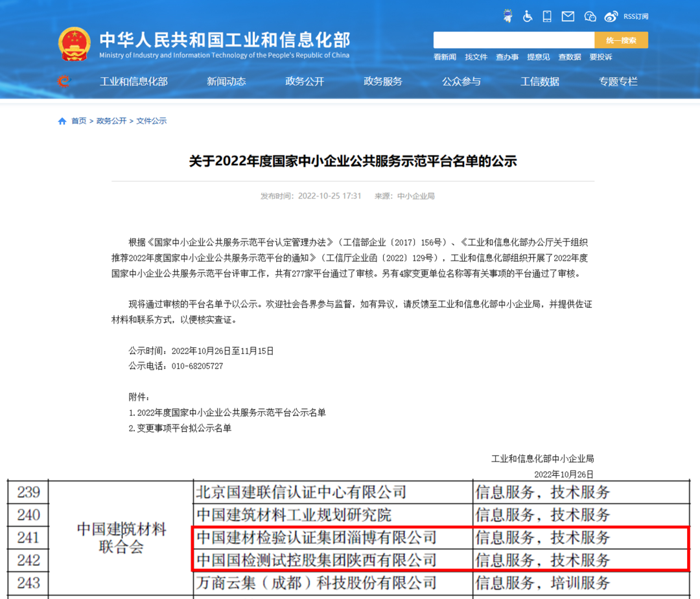Activate the robot assistant icon
The height and width of the screenshot is (599, 700).
click(507, 16)
